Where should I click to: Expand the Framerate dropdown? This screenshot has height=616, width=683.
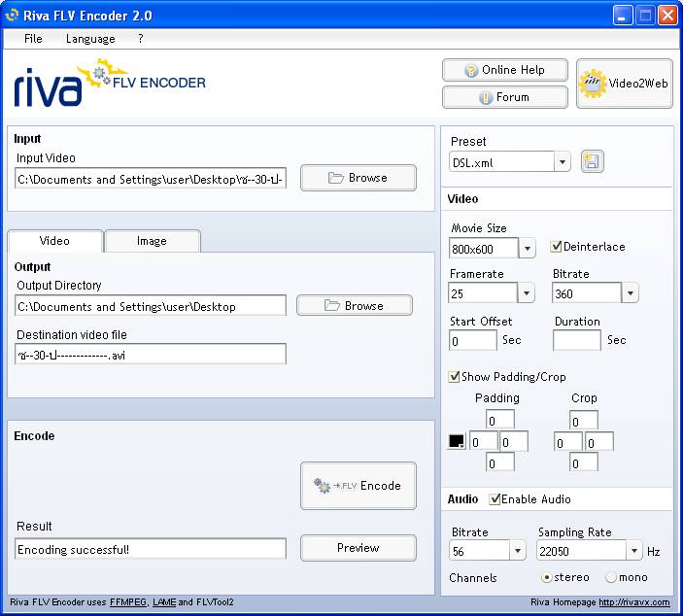pos(527,292)
